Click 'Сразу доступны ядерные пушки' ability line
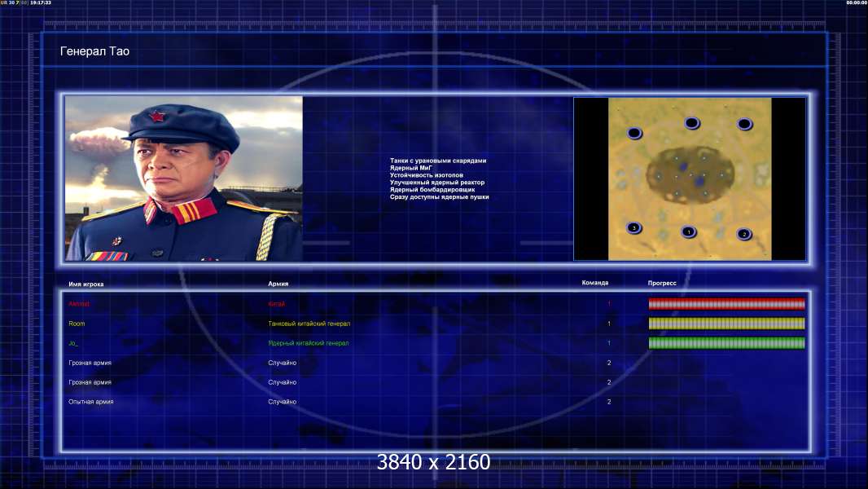Image resolution: width=868 pixels, height=489 pixels. [439, 196]
